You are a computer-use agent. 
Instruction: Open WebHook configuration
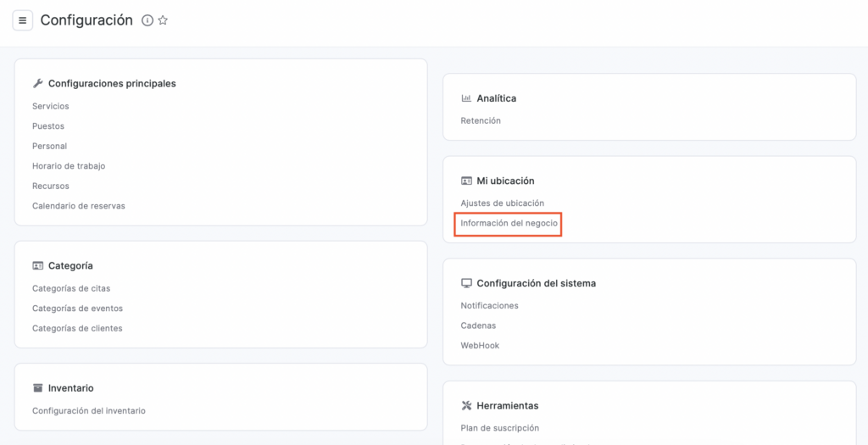click(x=480, y=345)
